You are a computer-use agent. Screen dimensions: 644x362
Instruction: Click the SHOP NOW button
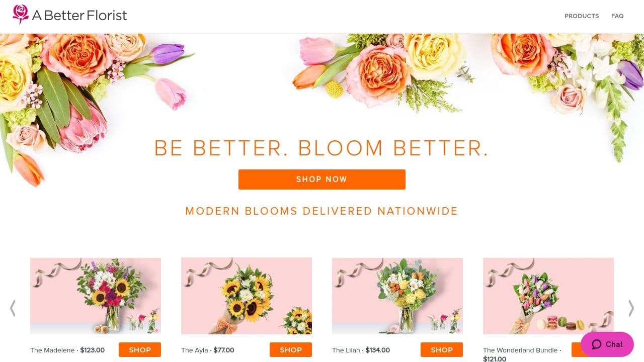click(x=321, y=179)
